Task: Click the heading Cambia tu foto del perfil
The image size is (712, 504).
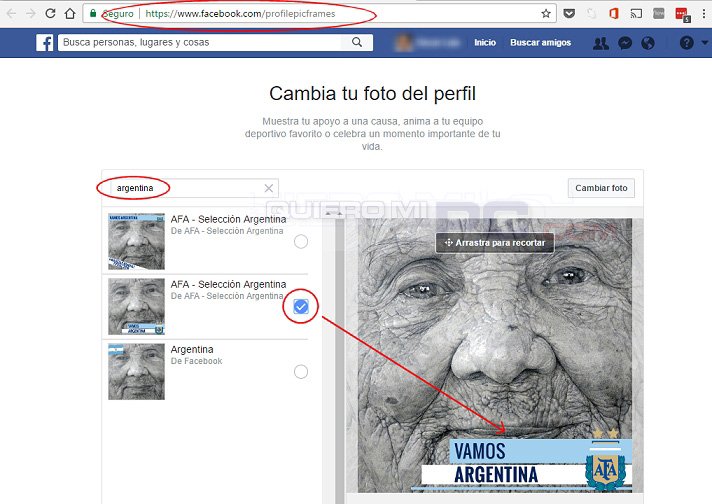Action: 372,94
